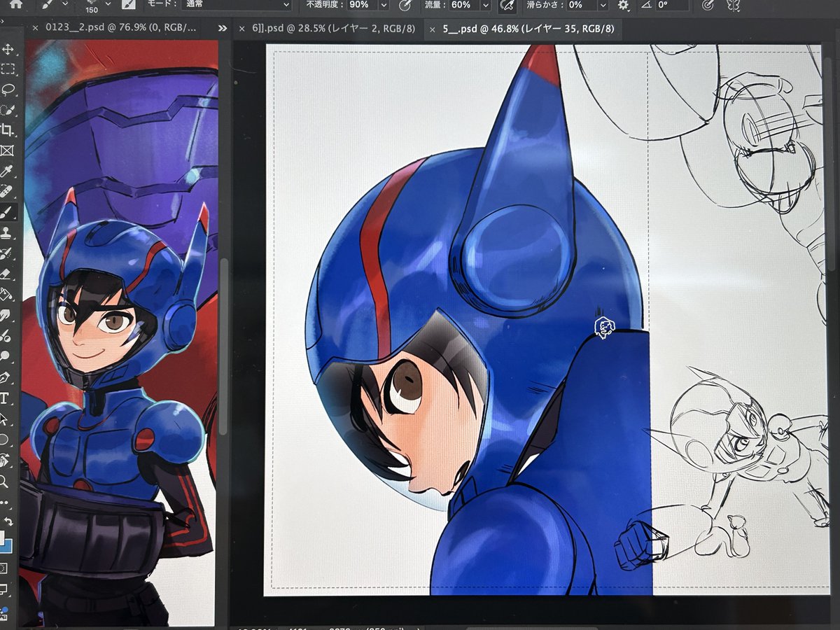Image resolution: width=840 pixels, height=630 pixels.
Task: Expand hidden document tabs with the double-chevron
Action: pos(223,29)
